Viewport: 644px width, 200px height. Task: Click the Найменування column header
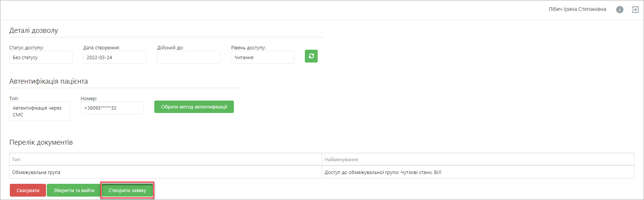click(x=478, y=159)
